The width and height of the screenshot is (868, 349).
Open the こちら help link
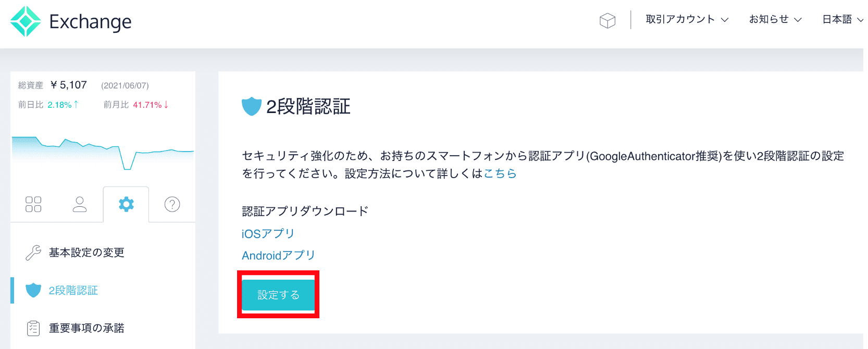[x=500, y=173]
